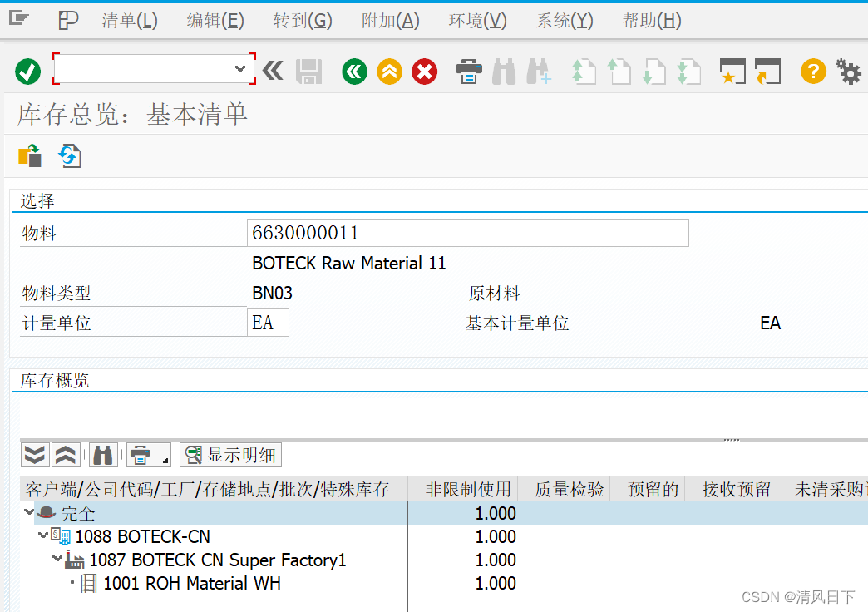Click the green Enter confirmation icon

click(27, 72)
